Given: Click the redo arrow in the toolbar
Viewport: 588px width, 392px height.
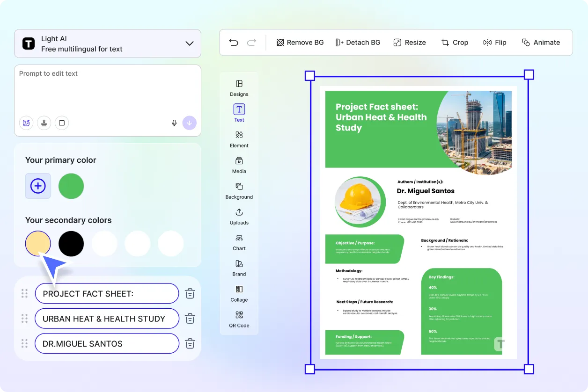Looking at the screenshot, I should point(251,43).
